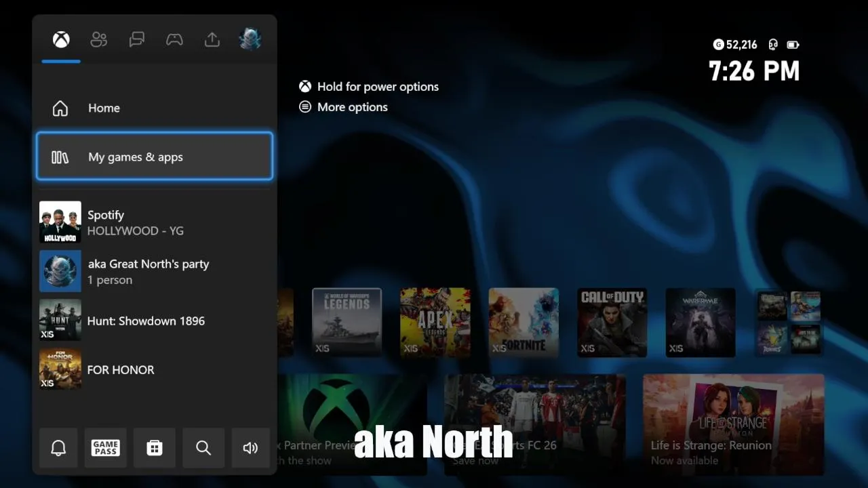Viewport: 868px width, 488px height.
Task: Click the 7:26 PM clock
Action: (754, 70)
